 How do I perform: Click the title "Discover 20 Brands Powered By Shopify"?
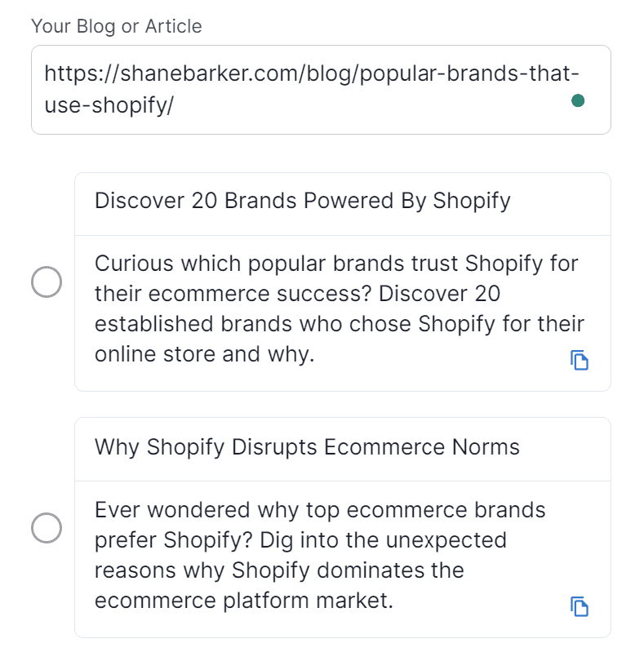[303, 201]
